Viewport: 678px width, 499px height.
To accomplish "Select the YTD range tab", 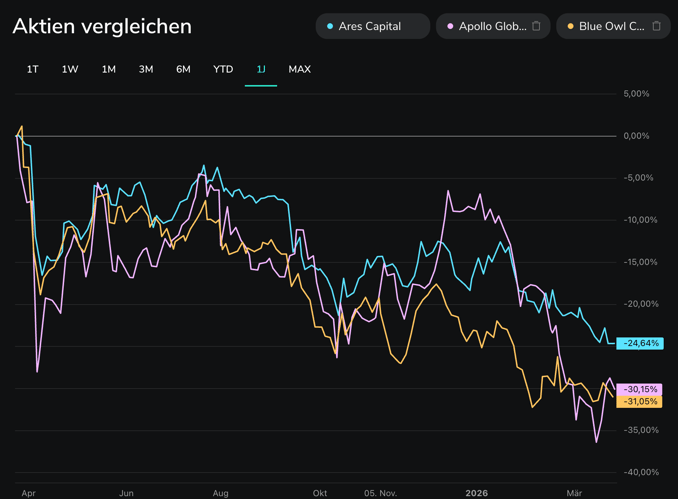I will (x=223, y=69).
